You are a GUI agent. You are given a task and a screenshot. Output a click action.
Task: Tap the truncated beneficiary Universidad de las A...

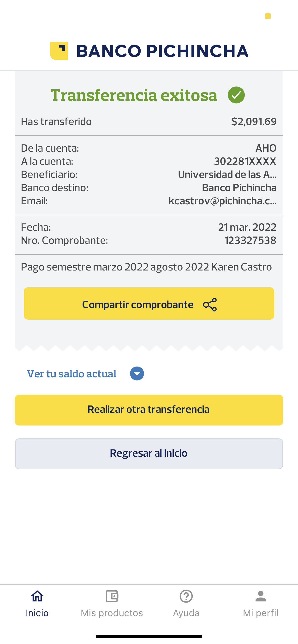point(227,174)
